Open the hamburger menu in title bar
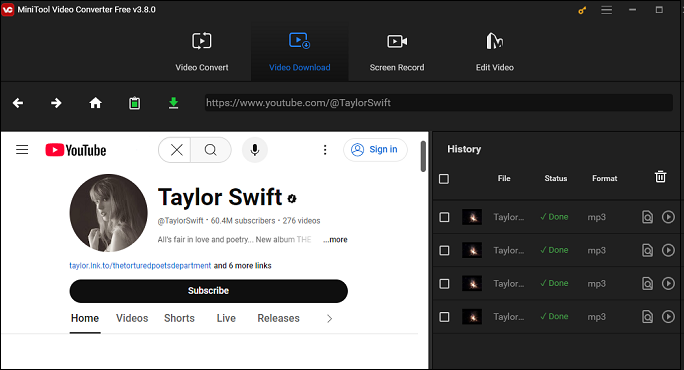This screenshot has height=370, width=684. (606, 10)
